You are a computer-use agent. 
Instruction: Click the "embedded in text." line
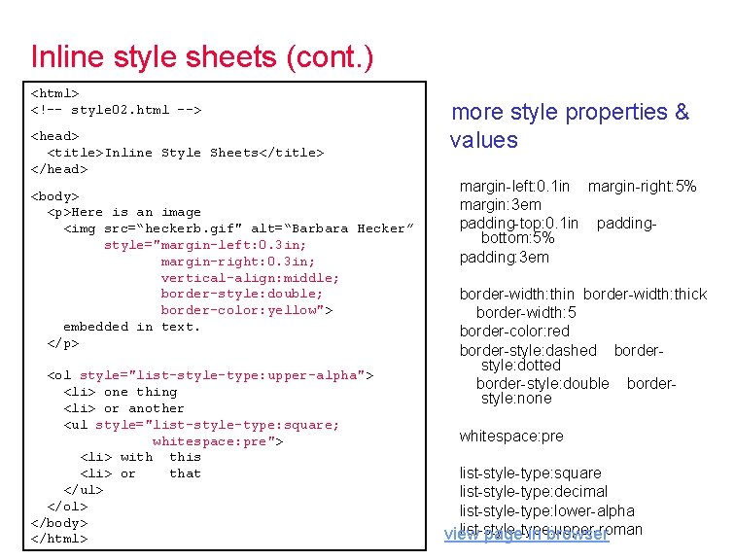(132, 327)
